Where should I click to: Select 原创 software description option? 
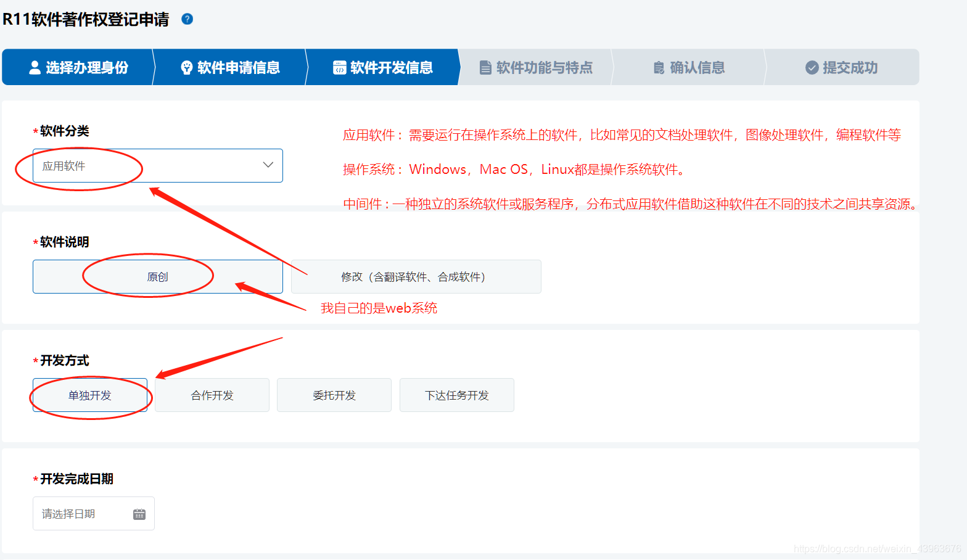[158, 277]
